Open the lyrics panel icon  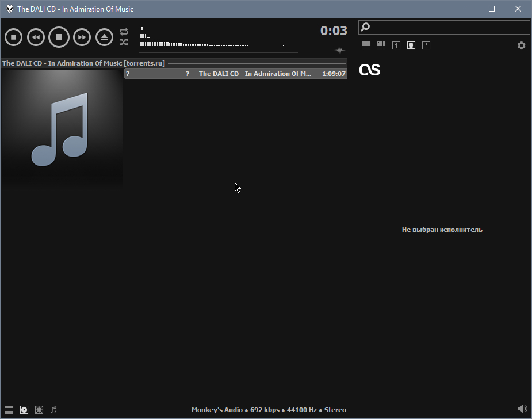(426, 45)
